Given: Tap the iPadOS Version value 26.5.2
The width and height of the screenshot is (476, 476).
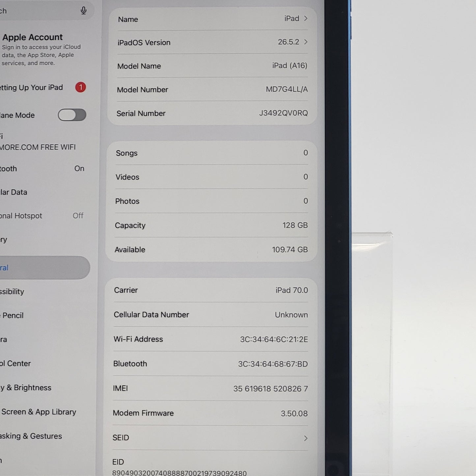Looking at the screenshot, I should pyautogui.click(x=288, y=42).
